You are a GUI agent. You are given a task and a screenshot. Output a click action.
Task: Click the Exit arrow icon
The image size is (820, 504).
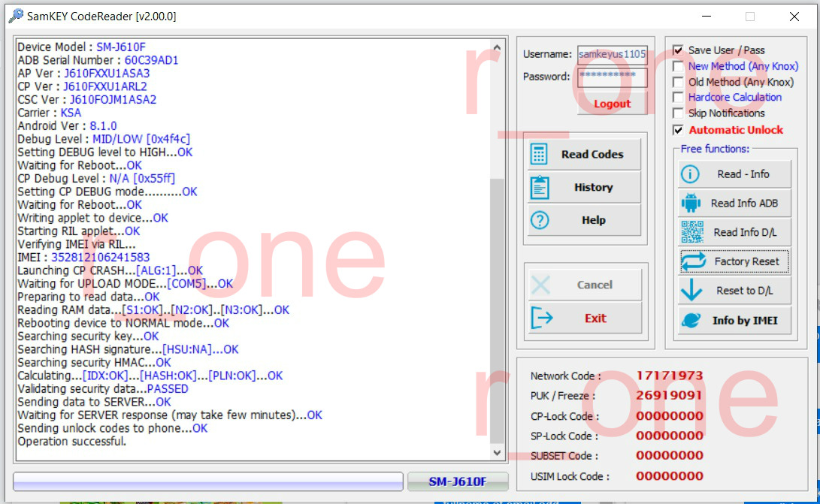coord(541,318)
